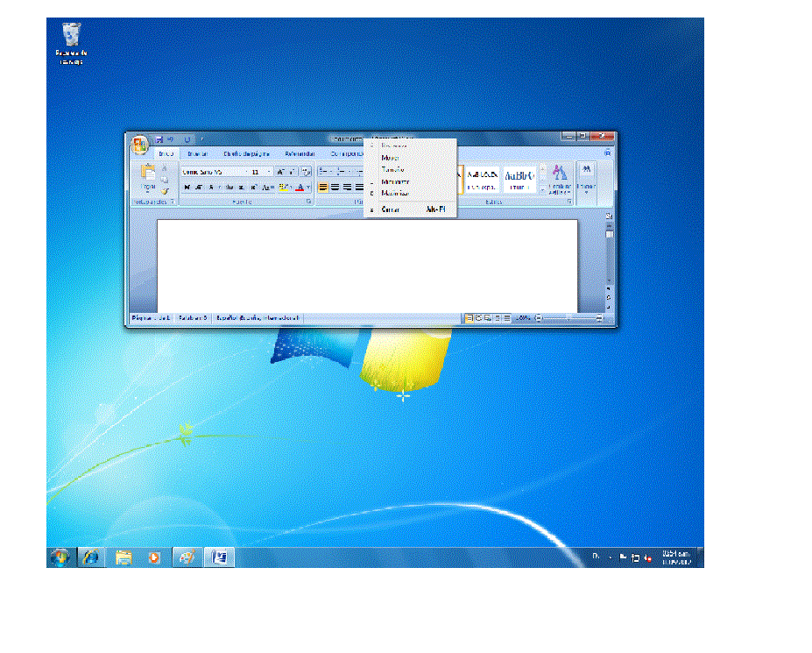This screenshot has width=812, height=653.
Task: Click the Save icon in quick access toolbar
Action: pos(159,139)
